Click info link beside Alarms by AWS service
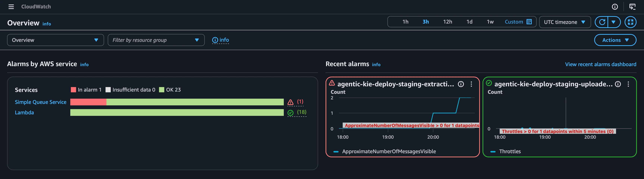This screenshot has width=644, height=179. [x=84, y=65]
